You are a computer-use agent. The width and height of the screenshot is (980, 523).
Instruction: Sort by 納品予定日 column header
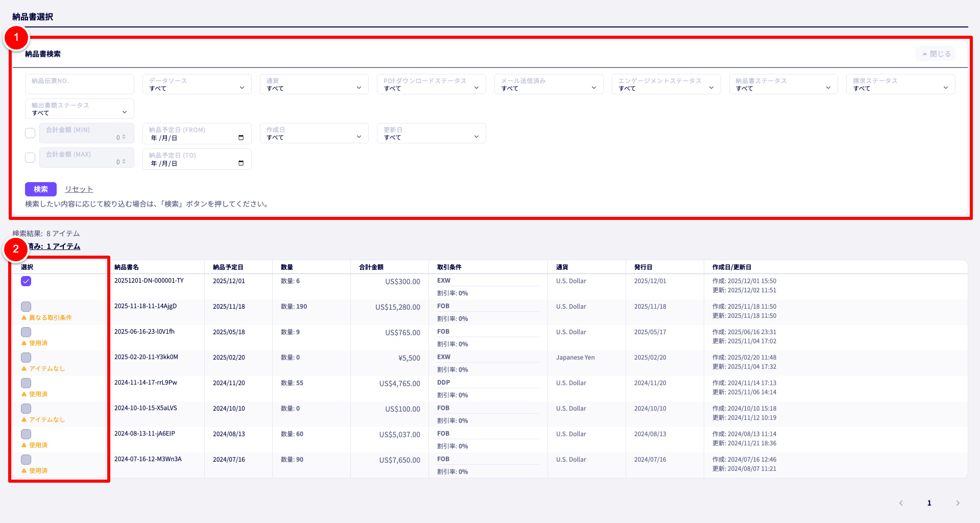(228, 267)
